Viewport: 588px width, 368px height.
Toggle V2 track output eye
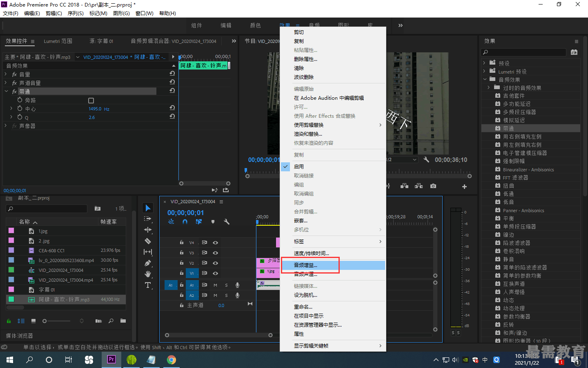[x=215, y=263]
